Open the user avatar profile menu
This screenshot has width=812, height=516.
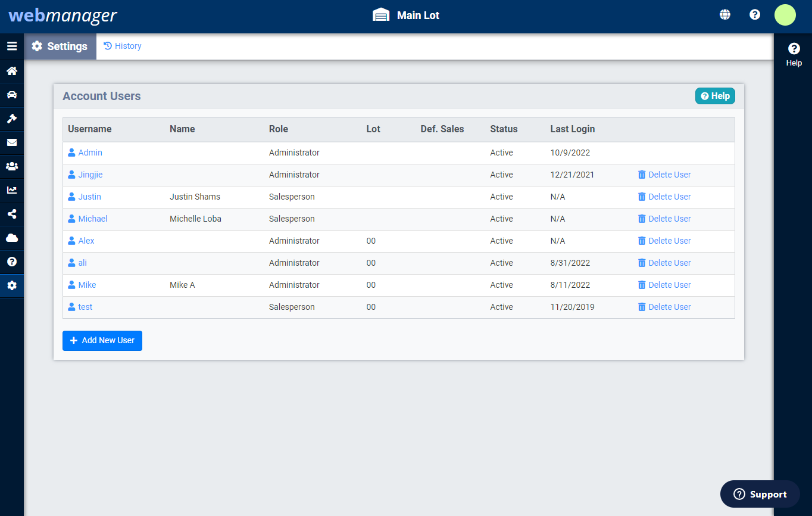[785, 15]
